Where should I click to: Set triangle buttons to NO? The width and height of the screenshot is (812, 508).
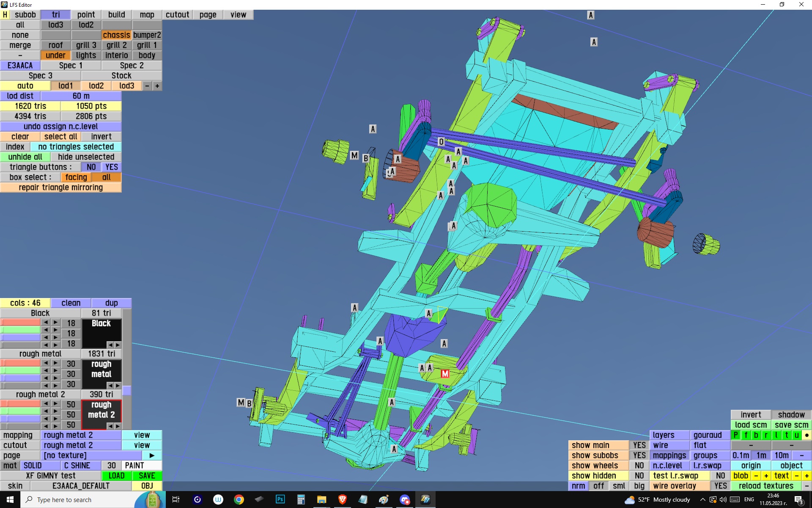pyautogui.click(x=91, y=167)
